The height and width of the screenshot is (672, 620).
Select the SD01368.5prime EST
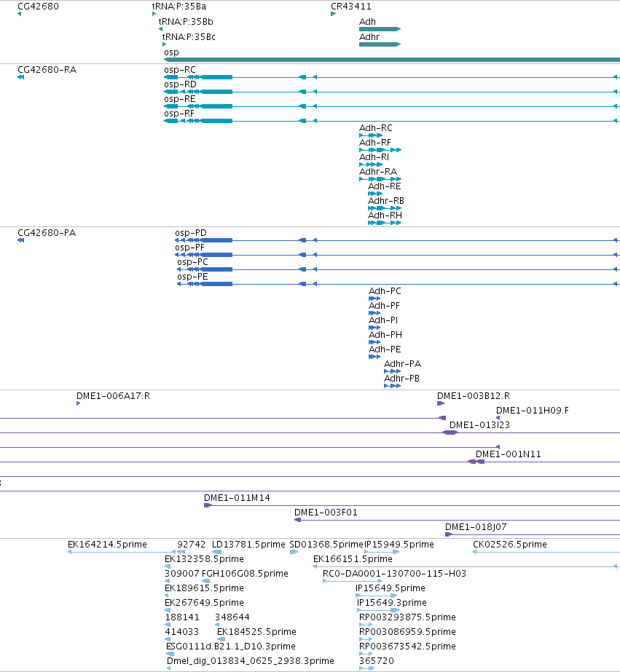294,552
